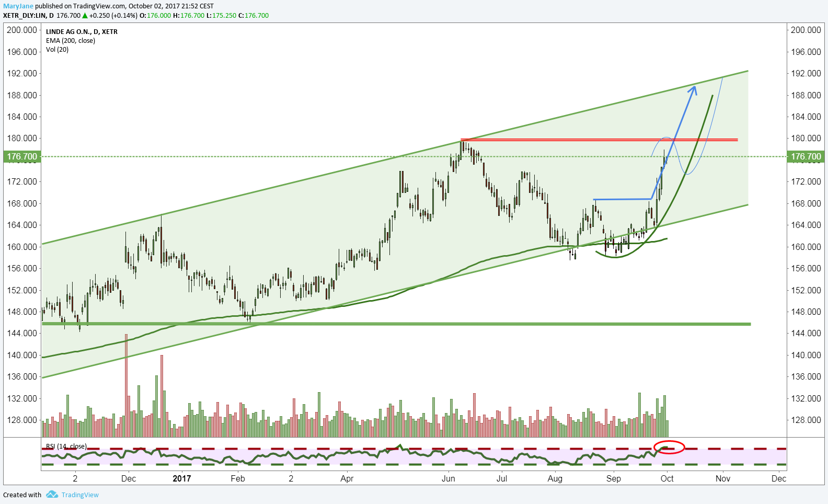Click the Sep label on the time axis
This screenshot has height=504, width=828.
click(614, 478)
